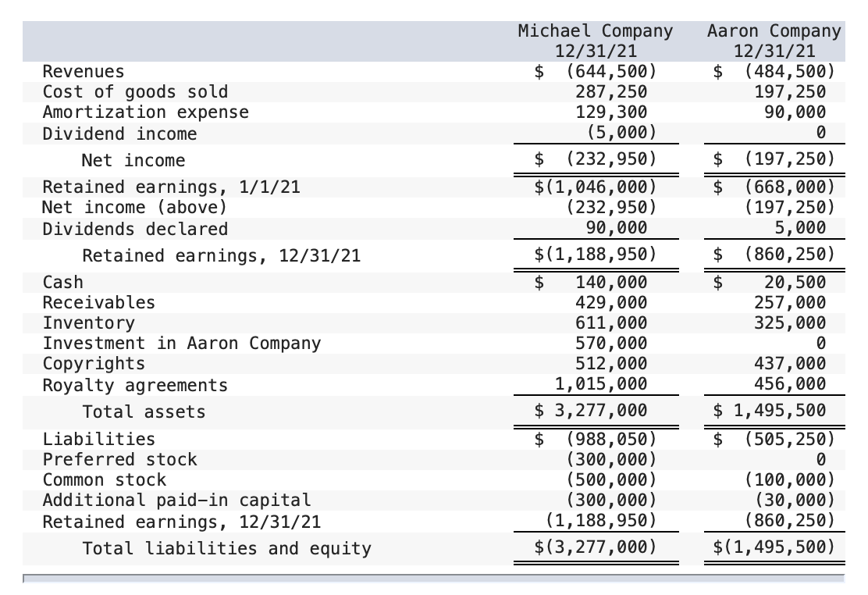
Task: Select Michael's beginning retained earnings $(1,046,000)
Action: click(x=596, y=187)
